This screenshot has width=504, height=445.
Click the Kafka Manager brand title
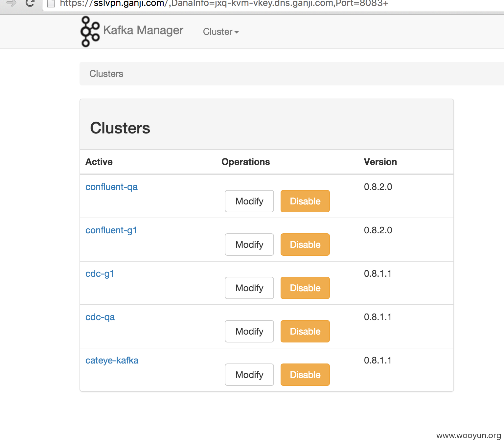tap(143, 30)
